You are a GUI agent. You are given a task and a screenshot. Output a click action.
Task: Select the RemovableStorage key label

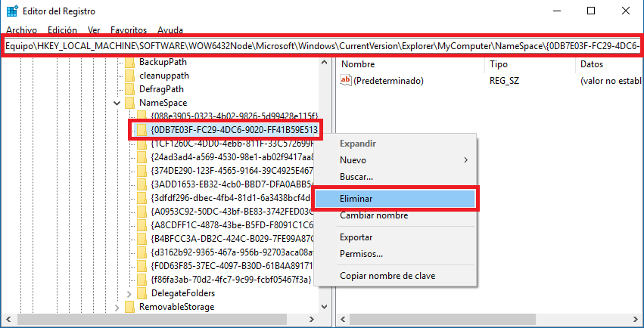pyautogui.click(x=176, y=307)
